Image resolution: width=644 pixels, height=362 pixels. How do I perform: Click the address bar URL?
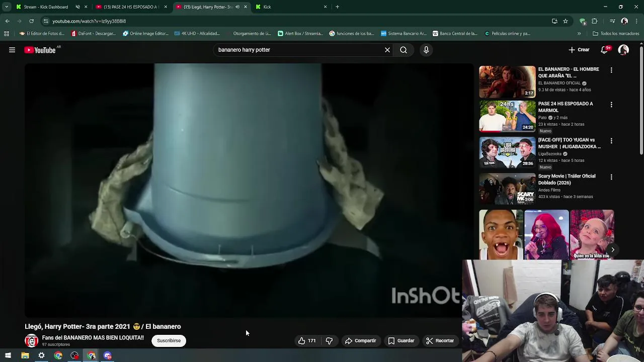click(x=89, y=21)
